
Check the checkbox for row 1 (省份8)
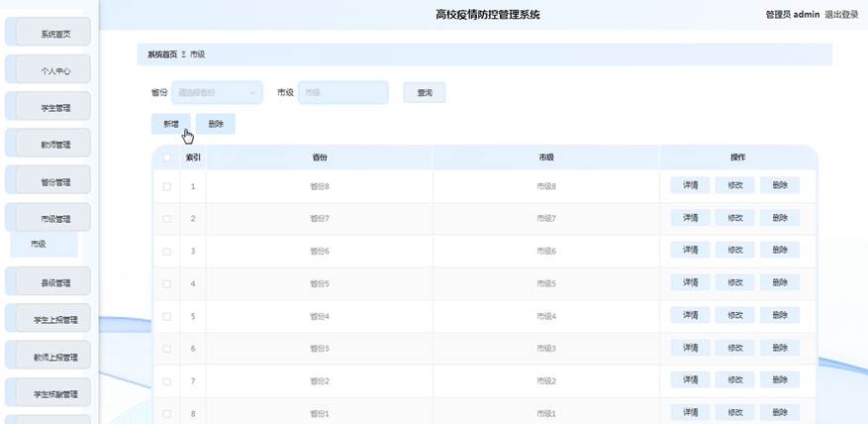pyautogui.click(x=166, y=187)
